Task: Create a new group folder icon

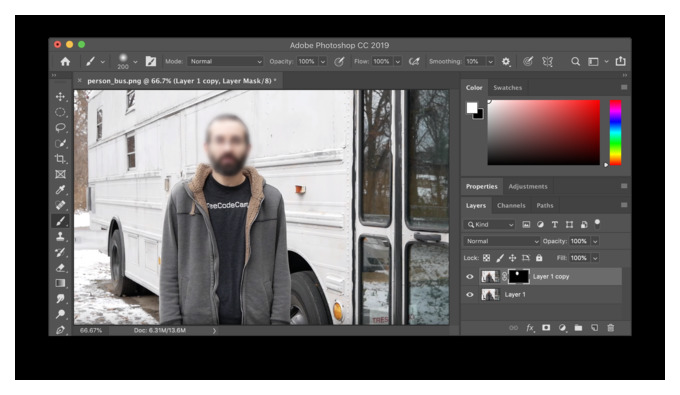Action: [x=579, y=328]
